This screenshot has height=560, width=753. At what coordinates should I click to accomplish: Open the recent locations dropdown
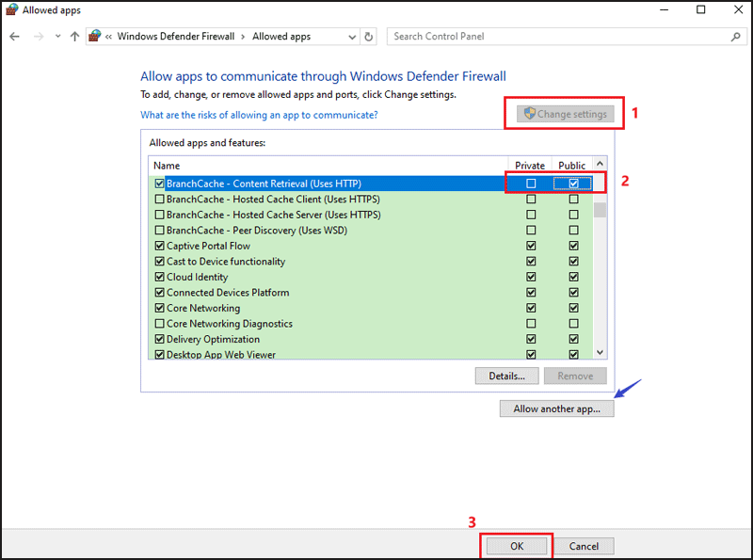point(57,37)
